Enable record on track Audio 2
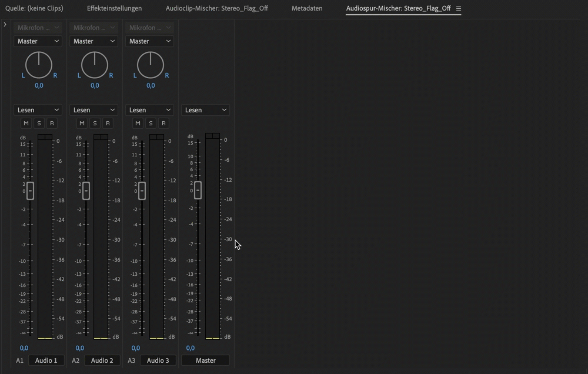This screenshot has width=588, height=374. point(108,123)
